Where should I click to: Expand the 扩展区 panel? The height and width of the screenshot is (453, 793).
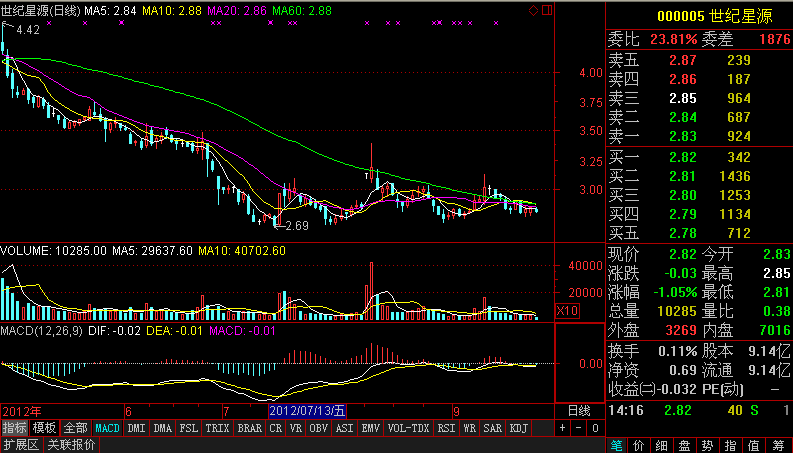[x=20, y=445]
